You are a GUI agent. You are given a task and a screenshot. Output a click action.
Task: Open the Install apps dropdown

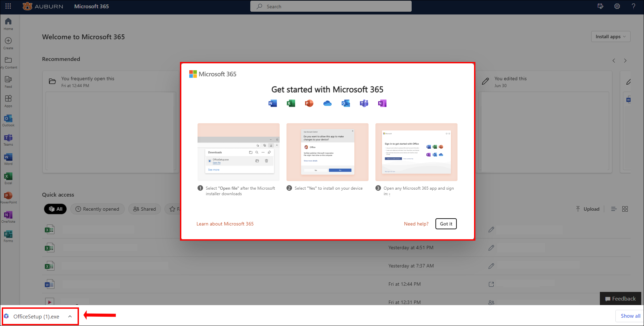pos(610,36)
